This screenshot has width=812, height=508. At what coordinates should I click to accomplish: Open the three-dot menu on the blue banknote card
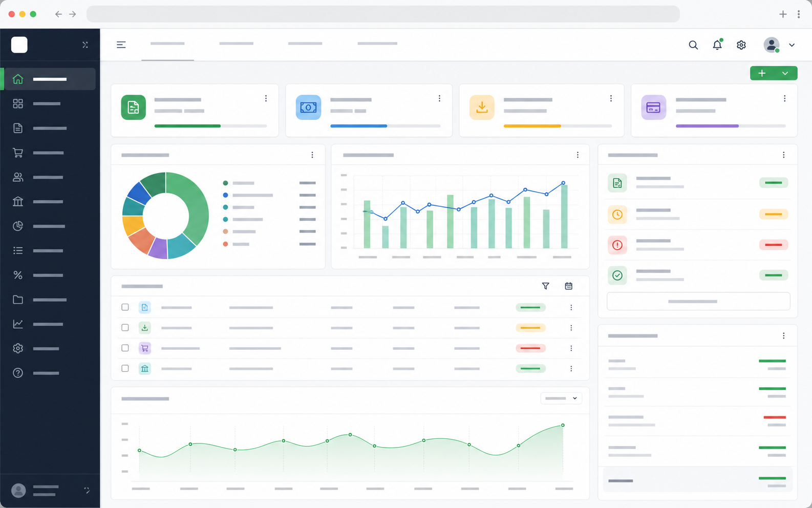tap(439, 98)
